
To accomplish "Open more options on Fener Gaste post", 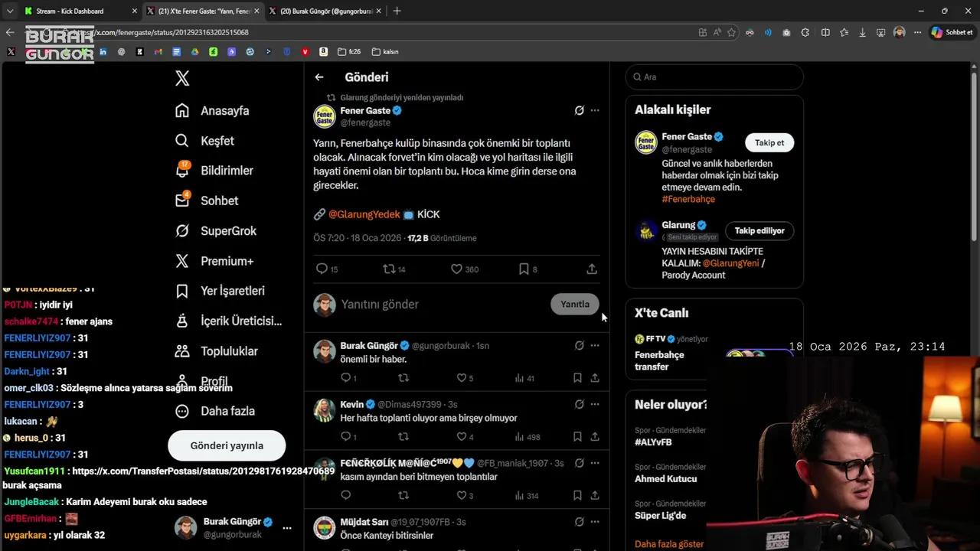I will (x=595, y=110).
